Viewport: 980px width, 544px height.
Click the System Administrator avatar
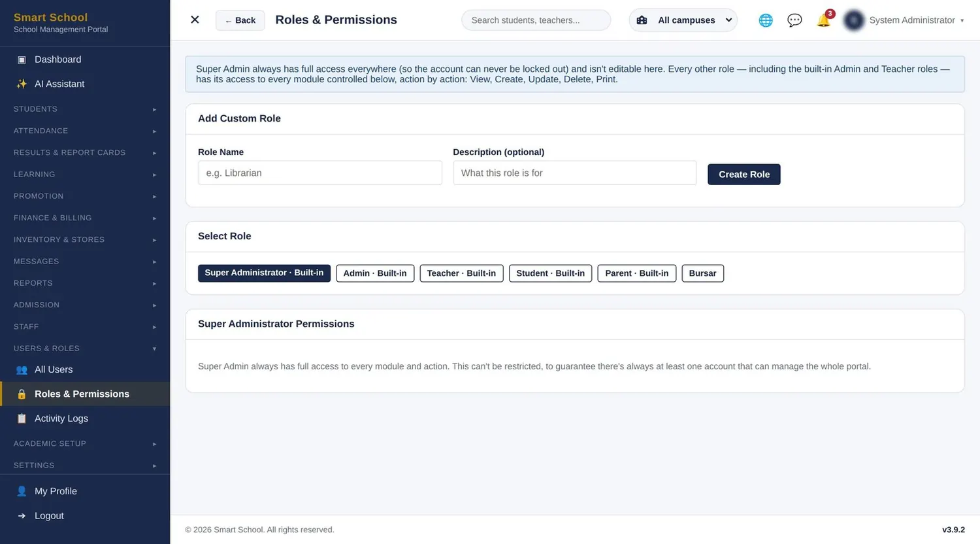(854, 20)
